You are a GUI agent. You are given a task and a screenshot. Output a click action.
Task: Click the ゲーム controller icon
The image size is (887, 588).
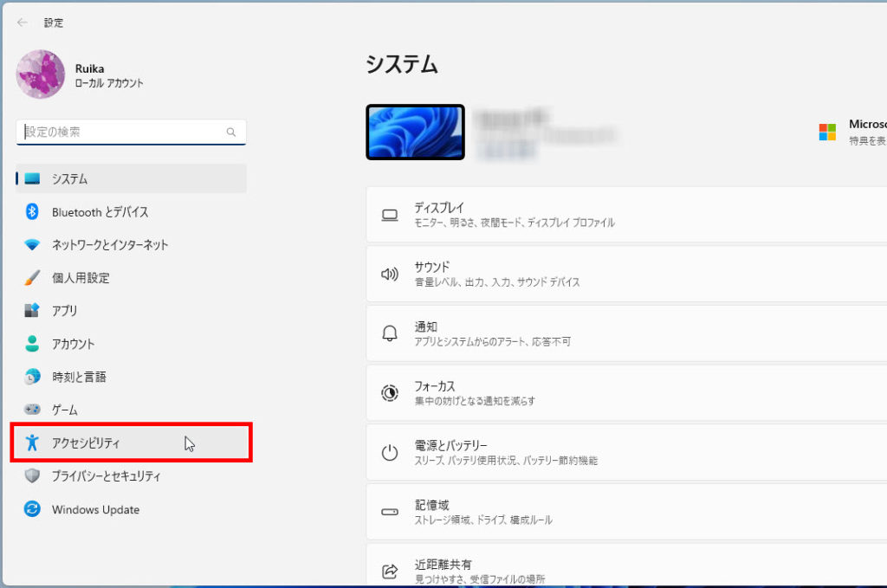[x=32, y=410]
